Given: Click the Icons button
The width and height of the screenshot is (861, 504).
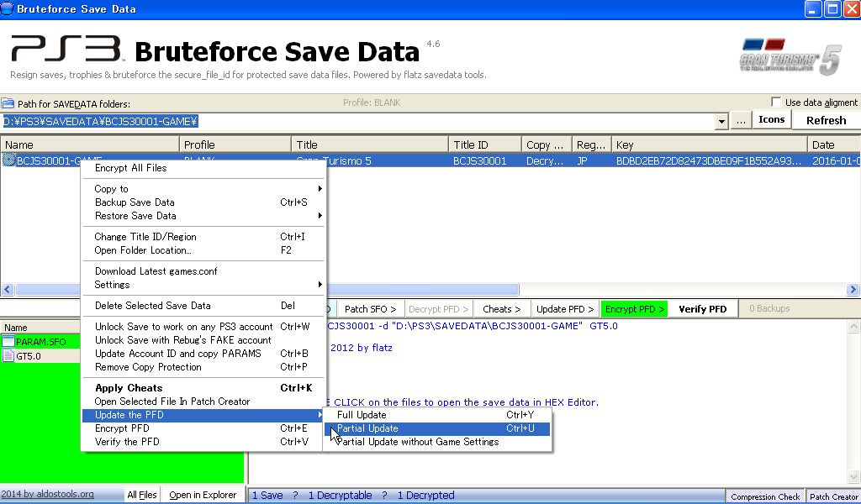Looking at the screenshot, I should pos(772,119).
